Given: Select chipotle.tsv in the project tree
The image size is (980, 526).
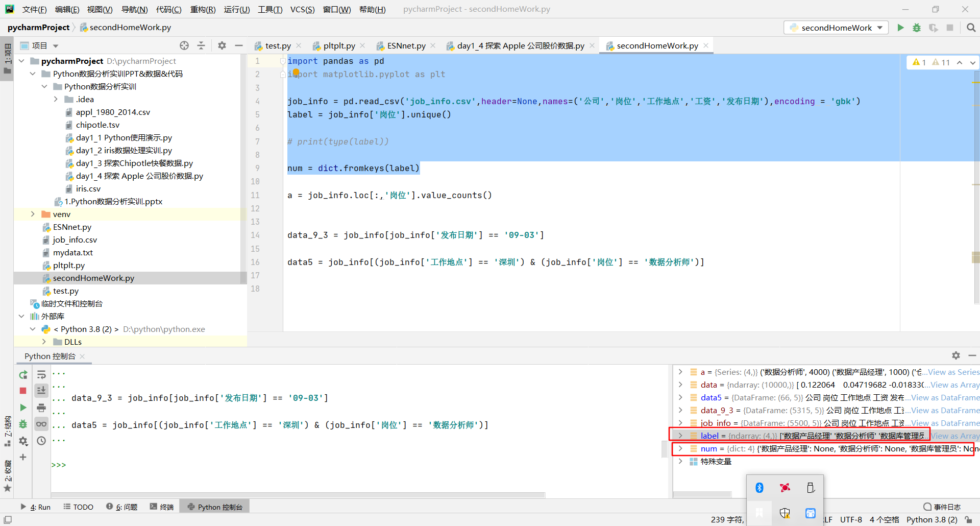Looking at the screenshot, I should [97, 125].
